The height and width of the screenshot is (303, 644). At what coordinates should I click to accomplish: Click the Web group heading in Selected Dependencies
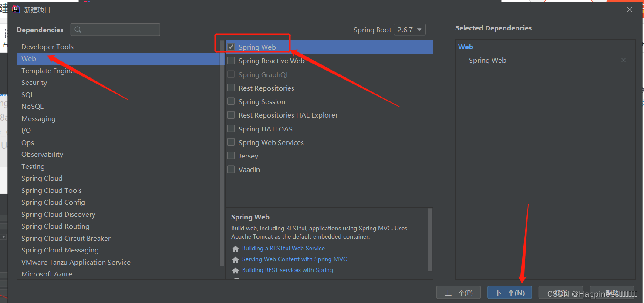pos(465,47)
